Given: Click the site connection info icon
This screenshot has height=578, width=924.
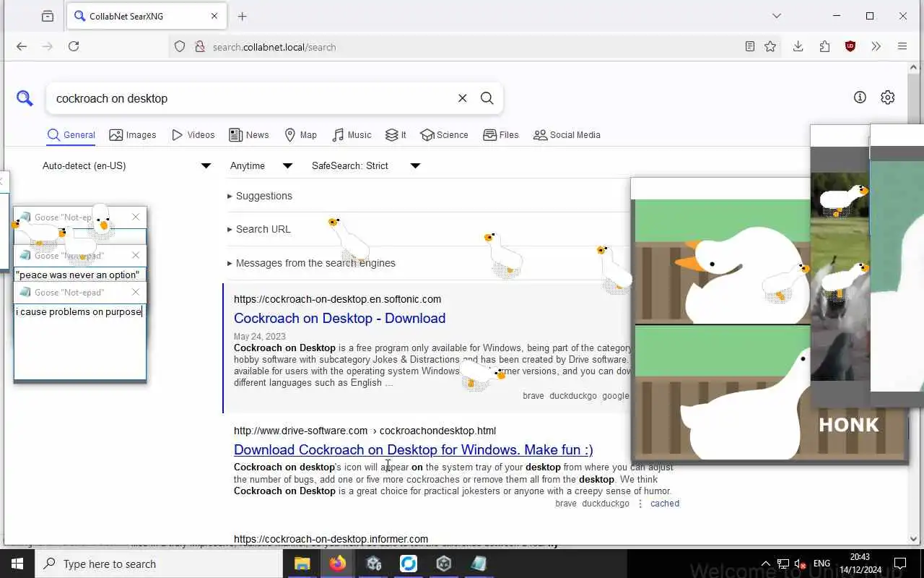Looking at the screenshot, I should tap(200, 47).
